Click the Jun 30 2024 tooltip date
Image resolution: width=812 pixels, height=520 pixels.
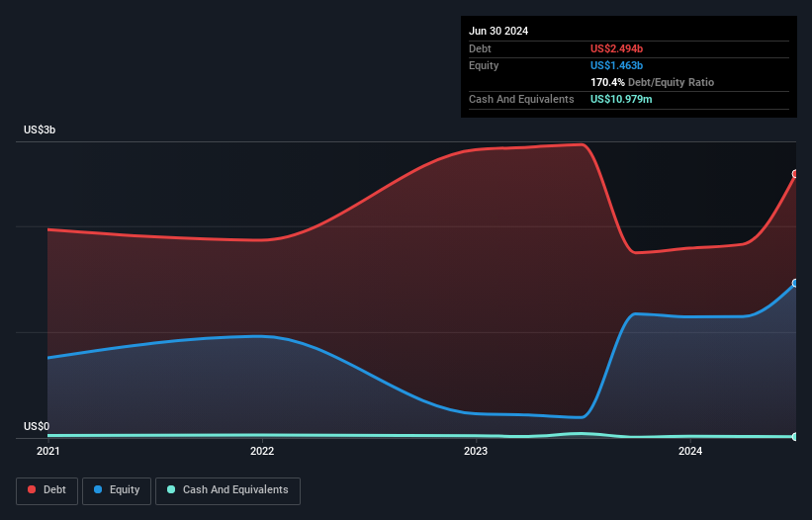click(498, 31)
